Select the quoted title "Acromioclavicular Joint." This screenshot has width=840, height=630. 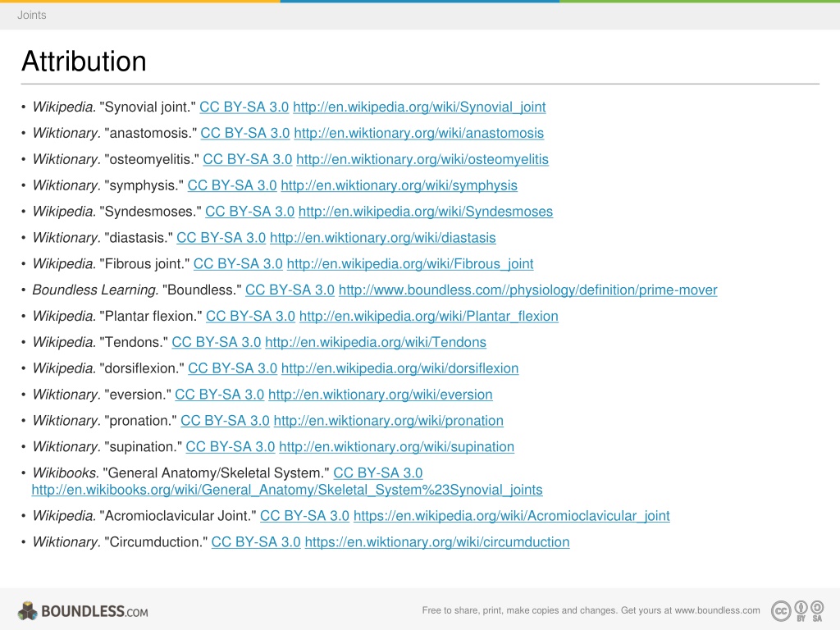tap(178, 516)
